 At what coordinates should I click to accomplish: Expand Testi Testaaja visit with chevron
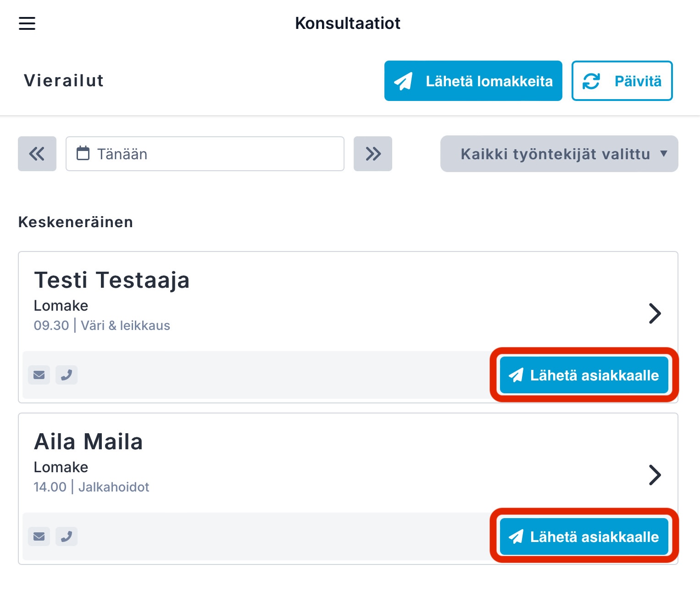tap(655, 313)
